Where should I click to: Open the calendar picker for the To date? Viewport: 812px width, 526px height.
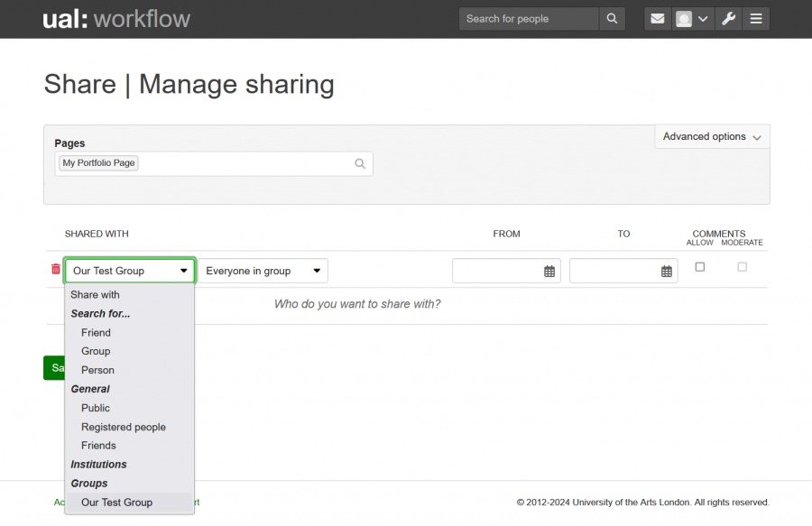click(666, 270)
